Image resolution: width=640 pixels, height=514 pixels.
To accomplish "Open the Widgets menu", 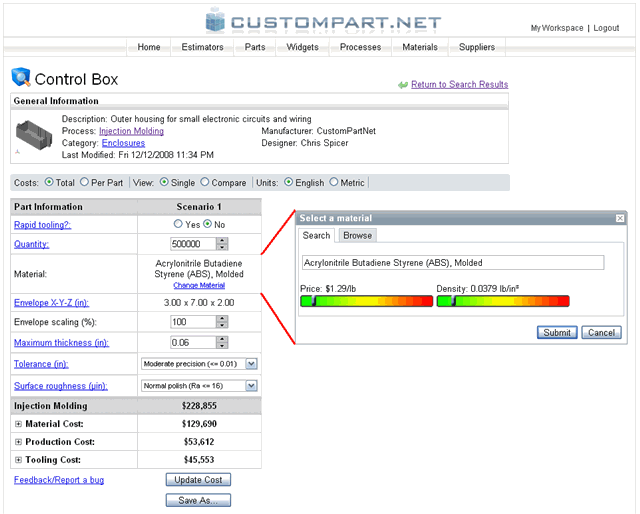I will (x=302, y=47).
